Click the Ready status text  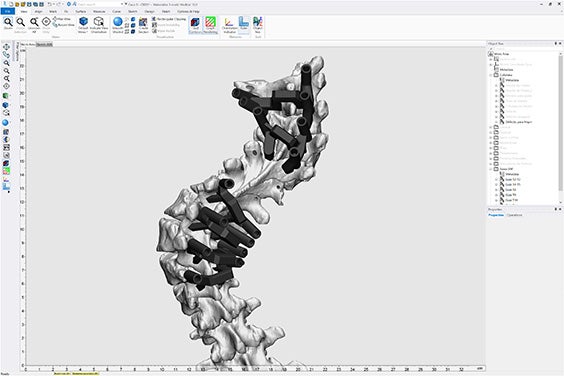tap(5, 374)
